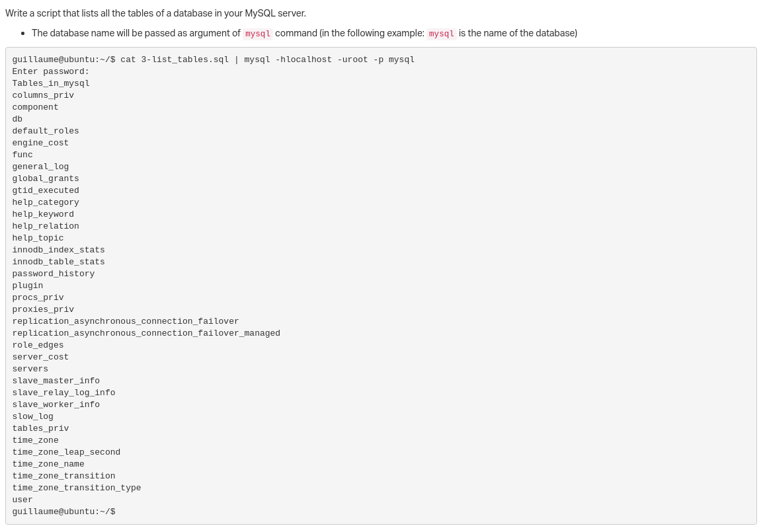Viewport: 761px width, 532px height.
Task: Click the 'default_roles' table name
Action: pos(46,131)
